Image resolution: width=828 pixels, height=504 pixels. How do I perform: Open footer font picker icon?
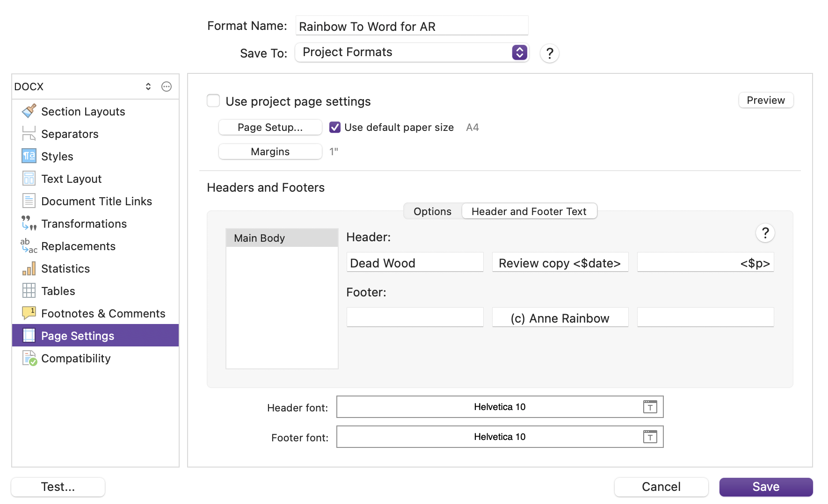650,437
